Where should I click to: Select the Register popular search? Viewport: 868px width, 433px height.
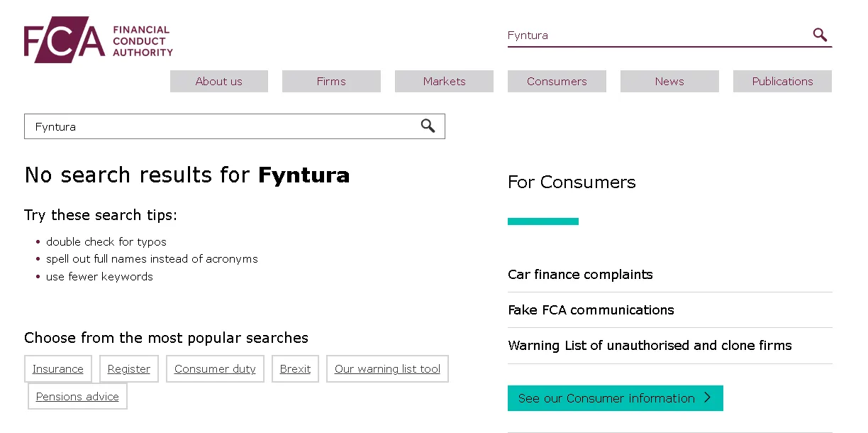click(129, 369)
